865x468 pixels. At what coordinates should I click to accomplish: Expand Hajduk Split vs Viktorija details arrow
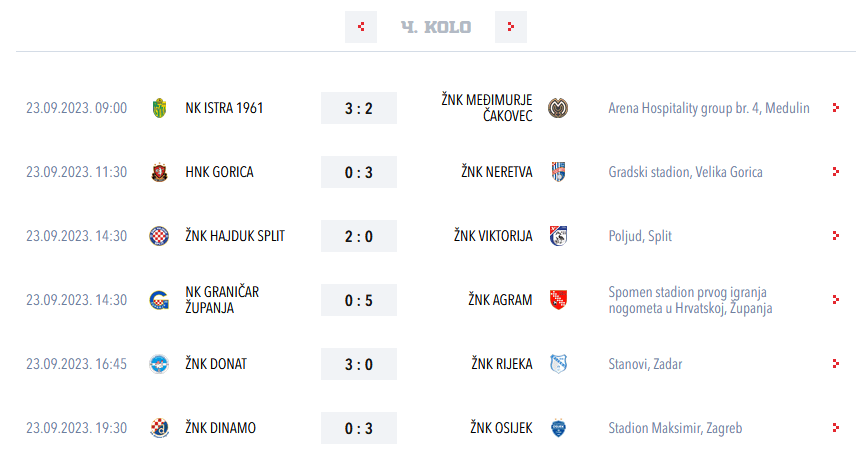[836, 236]
